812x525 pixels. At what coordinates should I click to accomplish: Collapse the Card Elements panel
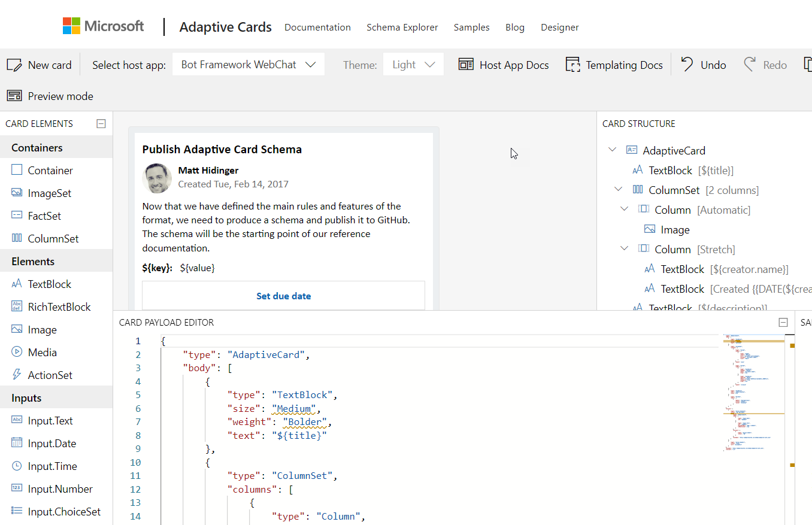[x=101, y=123]
